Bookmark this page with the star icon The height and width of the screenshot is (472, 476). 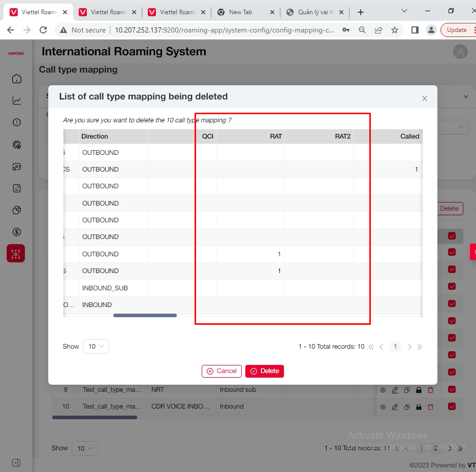coord(395,30)
